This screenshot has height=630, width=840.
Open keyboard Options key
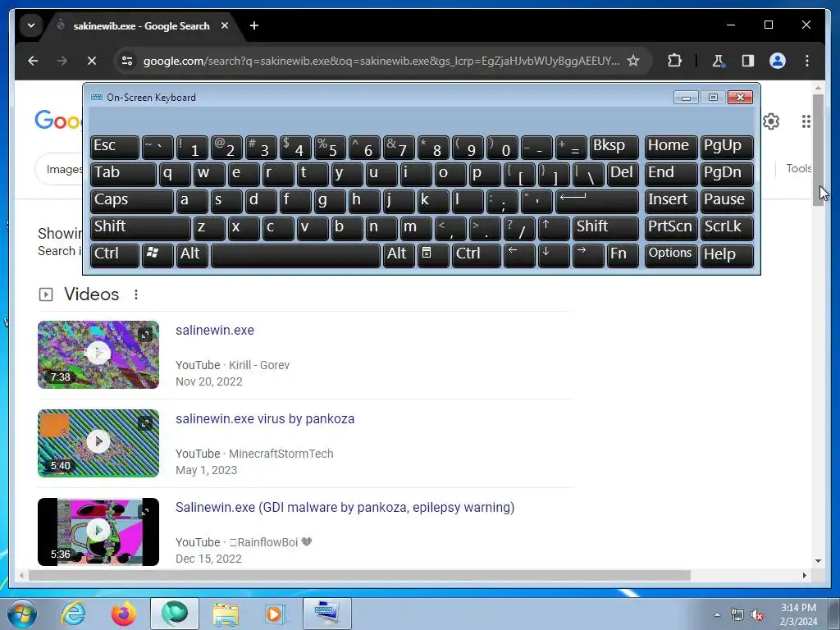pyautogui.click(x=671, y=255)
